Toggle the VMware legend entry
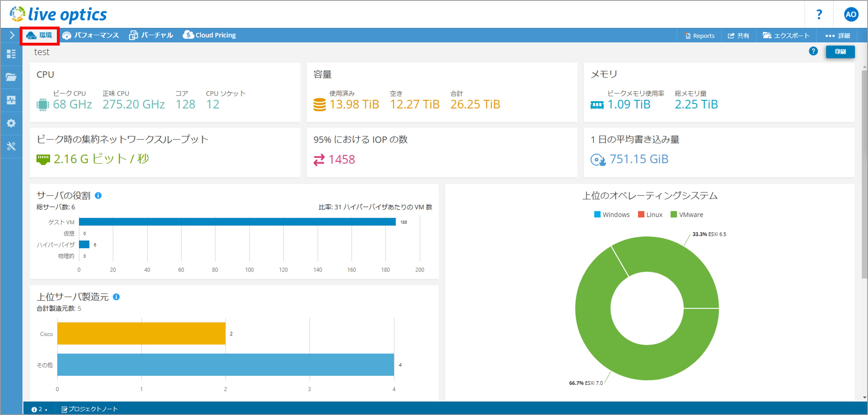 click(x=687, y=214)
